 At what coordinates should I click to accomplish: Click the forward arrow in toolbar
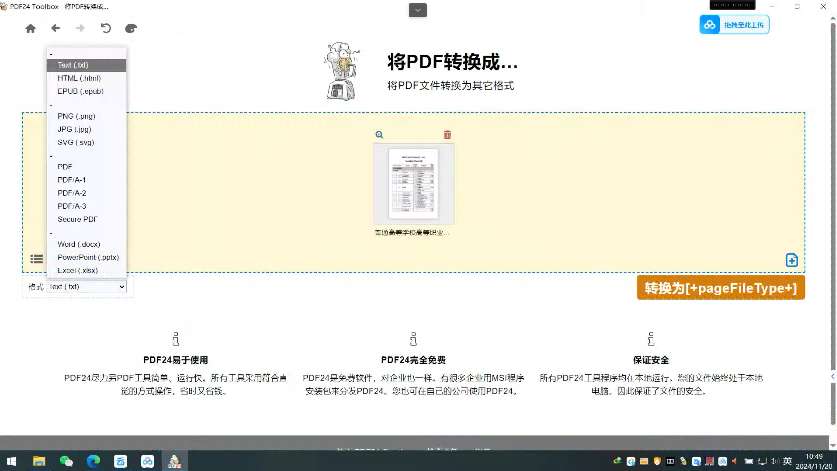point(80,28)
